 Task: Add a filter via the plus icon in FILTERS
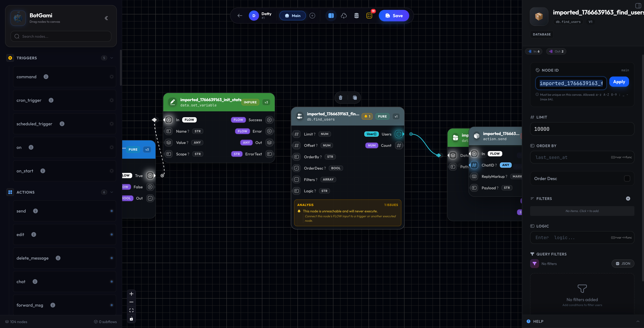click(629, 198)
